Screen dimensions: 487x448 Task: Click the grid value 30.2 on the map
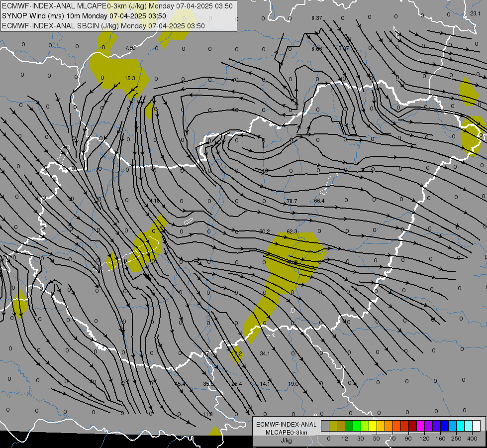[x=265, y=231]
